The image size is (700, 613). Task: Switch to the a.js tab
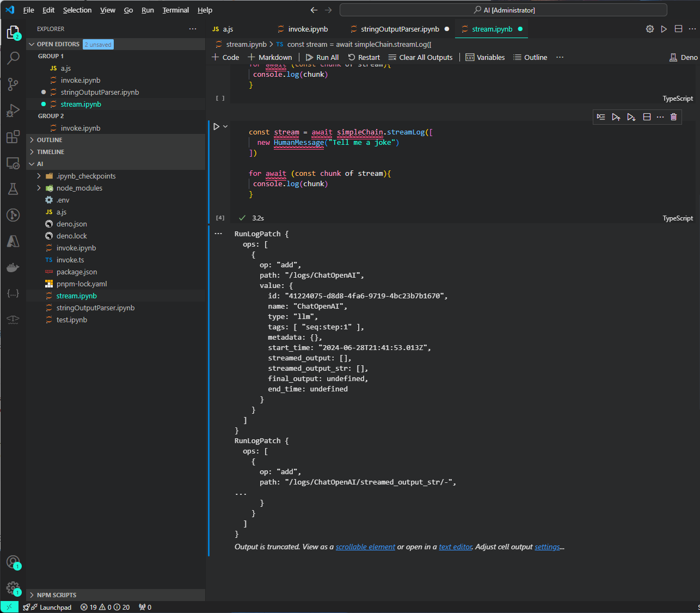(x=229, y=29)
